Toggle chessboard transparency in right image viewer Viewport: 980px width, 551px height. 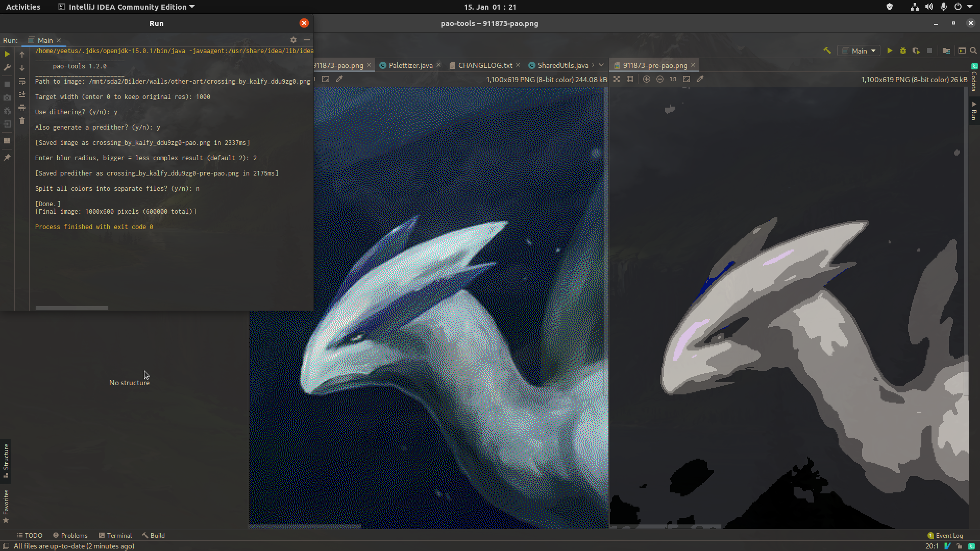[617, 79]
